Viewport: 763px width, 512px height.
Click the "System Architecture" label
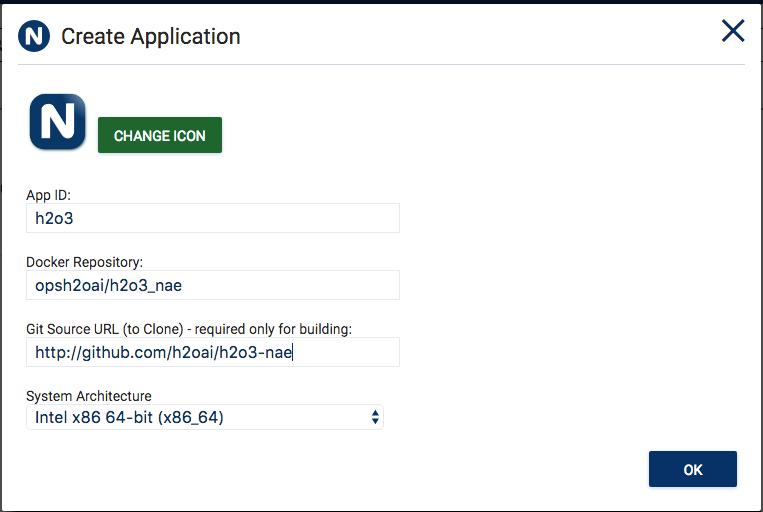(x=89, y=396)
